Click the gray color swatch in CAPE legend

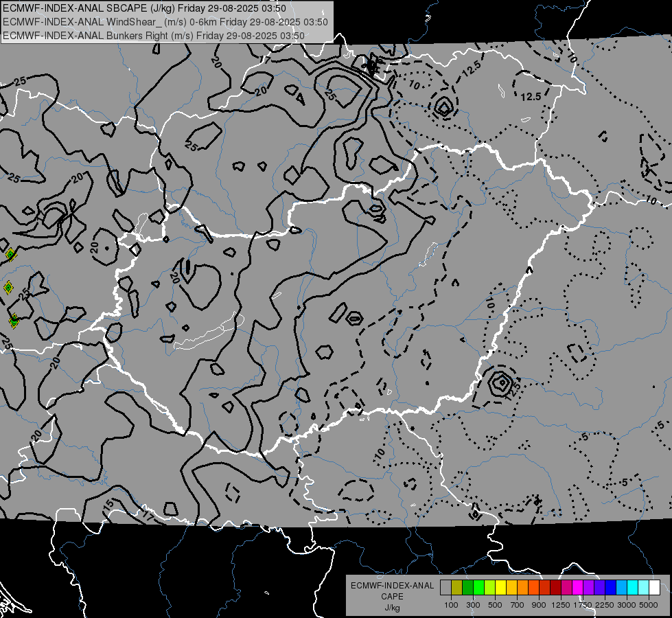pyautogui.click(x=445, y=587)
